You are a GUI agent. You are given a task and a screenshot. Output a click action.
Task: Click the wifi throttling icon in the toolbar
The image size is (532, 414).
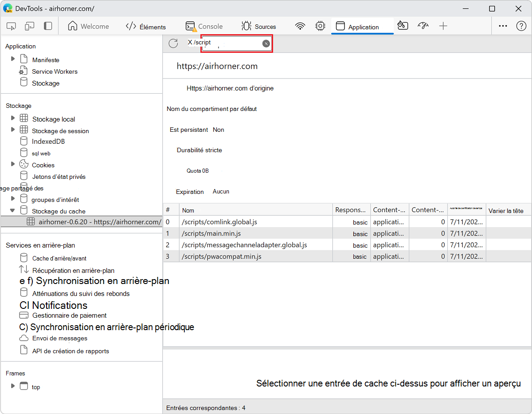point(300,26)
